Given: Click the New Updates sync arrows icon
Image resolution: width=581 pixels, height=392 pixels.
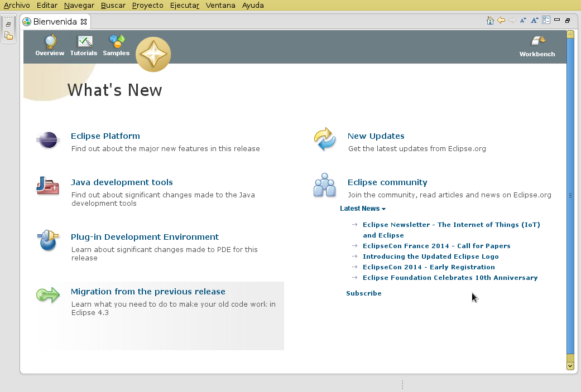Looking at the screenshot, I should click(325, 139).
